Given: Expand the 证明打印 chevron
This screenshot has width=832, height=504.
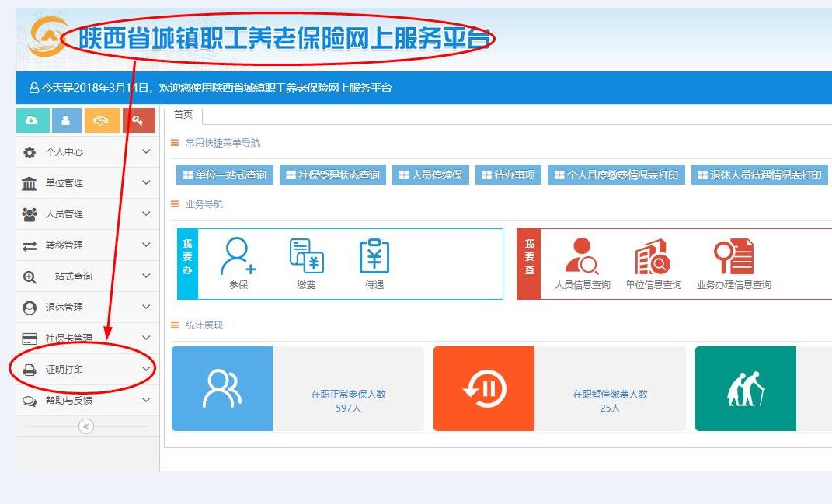Looking at the screenshot, I should pos(147,369).
